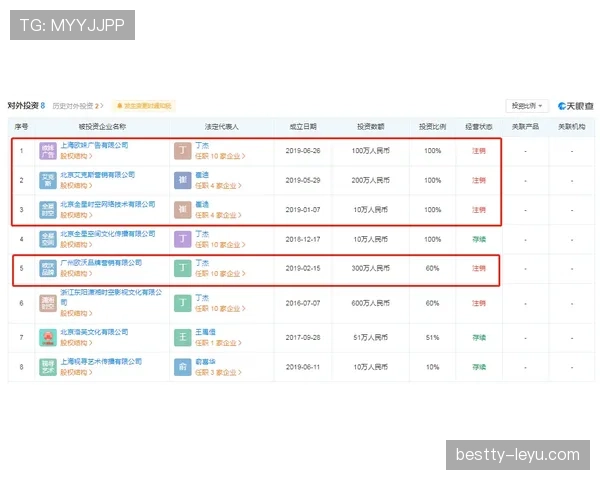Select the 崔 avatar in row 2
This screenshot has width=600, height=480.
click(x=183, y=180)
